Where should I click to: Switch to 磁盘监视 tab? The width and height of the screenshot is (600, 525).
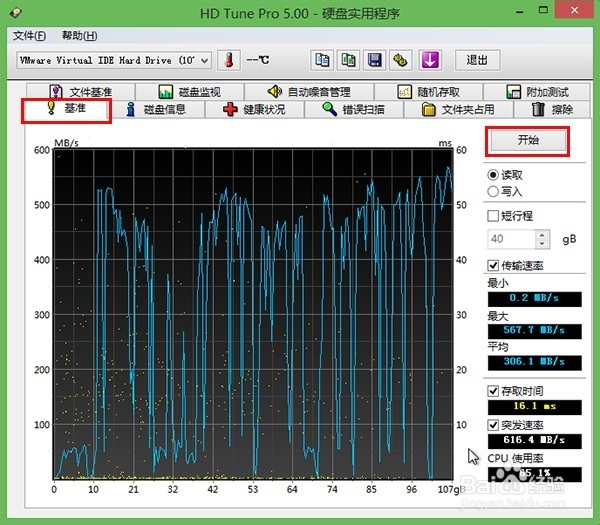[x=189, y=92]
